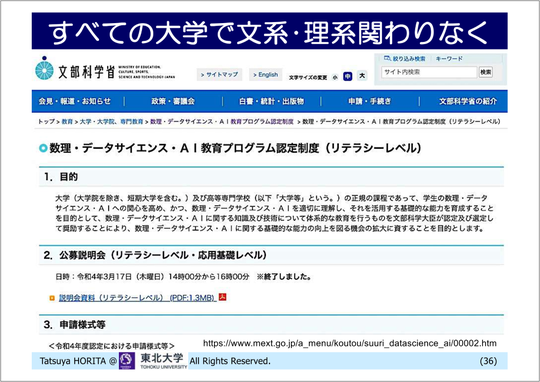Open the 会見・報道・お知らせ menu
The height and width of the screenshot is (382, 540).
[x=75, y=101]
